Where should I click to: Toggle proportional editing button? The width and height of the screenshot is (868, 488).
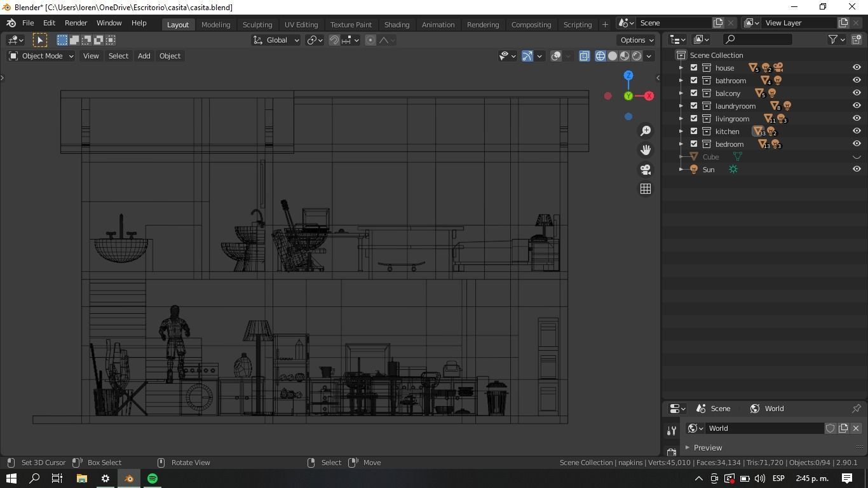pyautogui.click(x=370, y=40)
